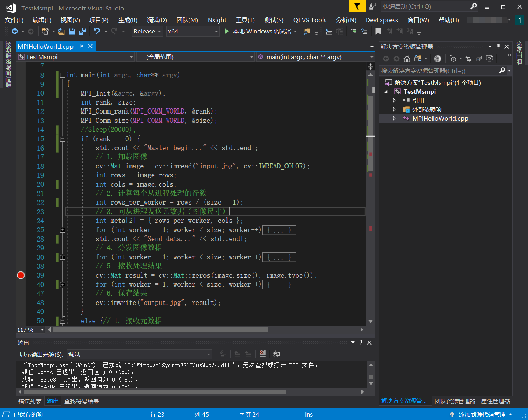Collapse all nodes in Solution Explorer
The height and width of the screenshot is (420, 528).
click(480, 59)
